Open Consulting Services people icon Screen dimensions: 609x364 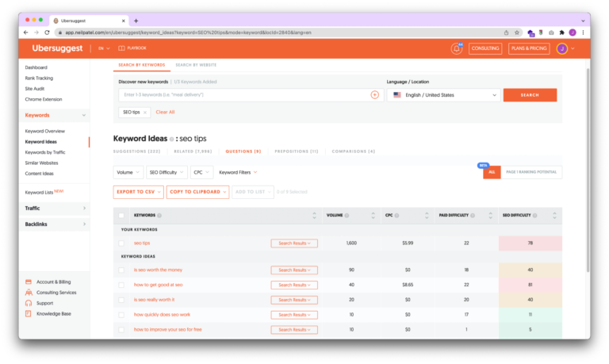[x=29, y=293]
